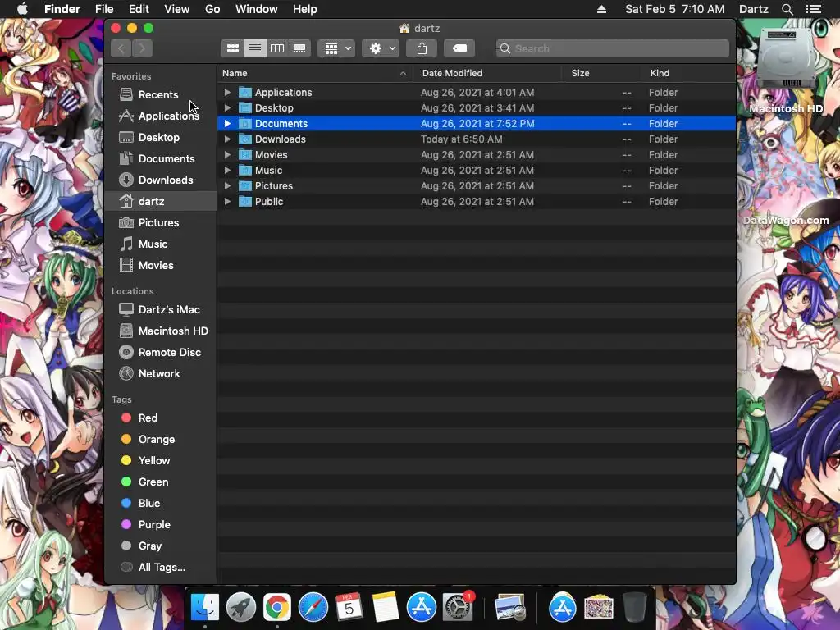Viewport: 840px width, 630px height.
Task: Expand the Applications folder disclosure triangle
Action: pos(227,92)
